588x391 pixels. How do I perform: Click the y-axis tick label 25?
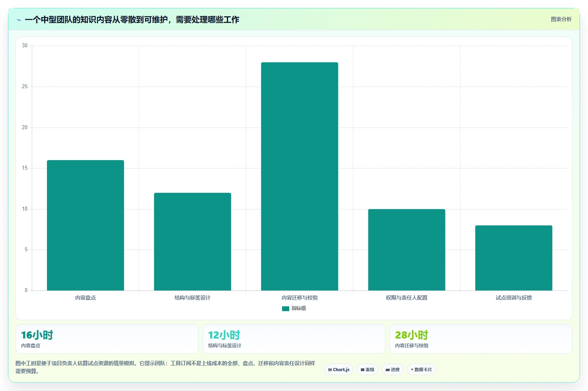[25, 87]
